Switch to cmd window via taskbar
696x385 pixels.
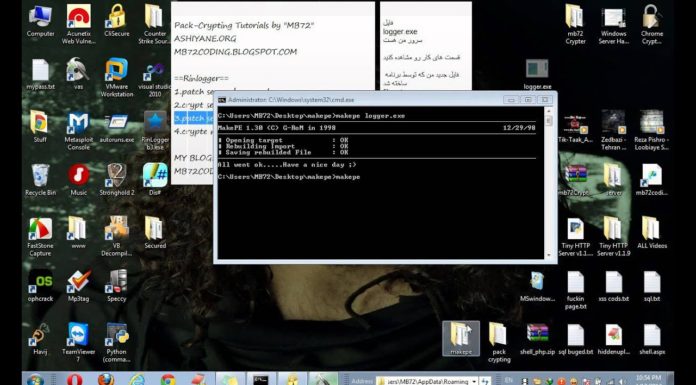[x=261, y=379]
